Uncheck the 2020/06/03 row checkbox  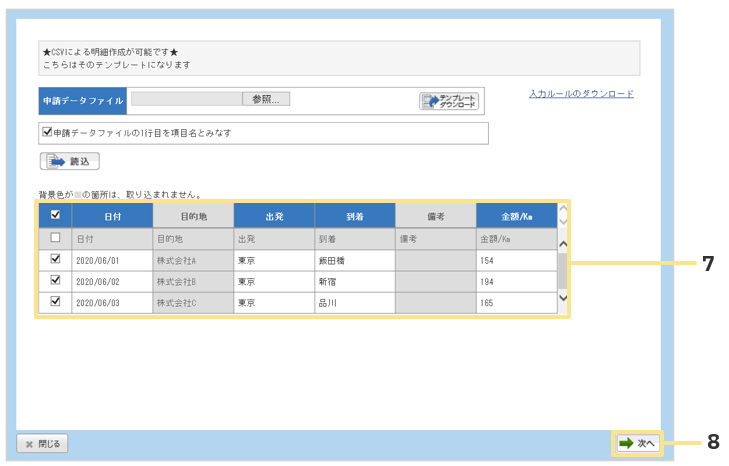(x=55, y=301)
